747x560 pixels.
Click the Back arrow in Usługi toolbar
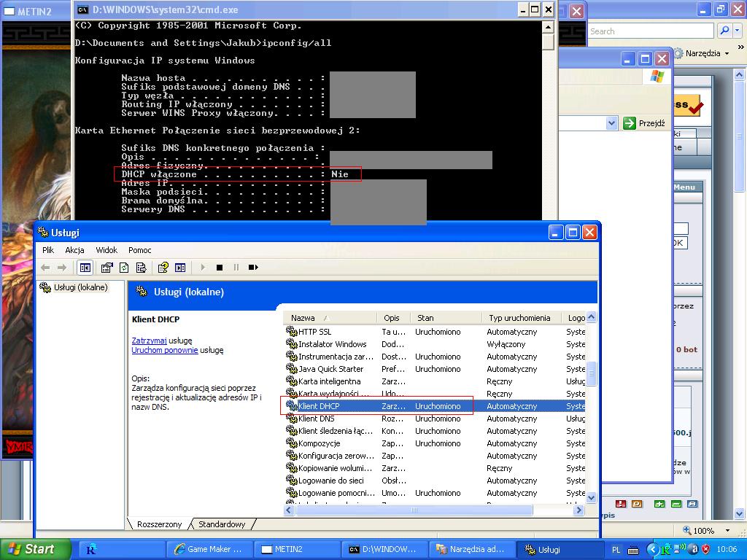point(45,268)
